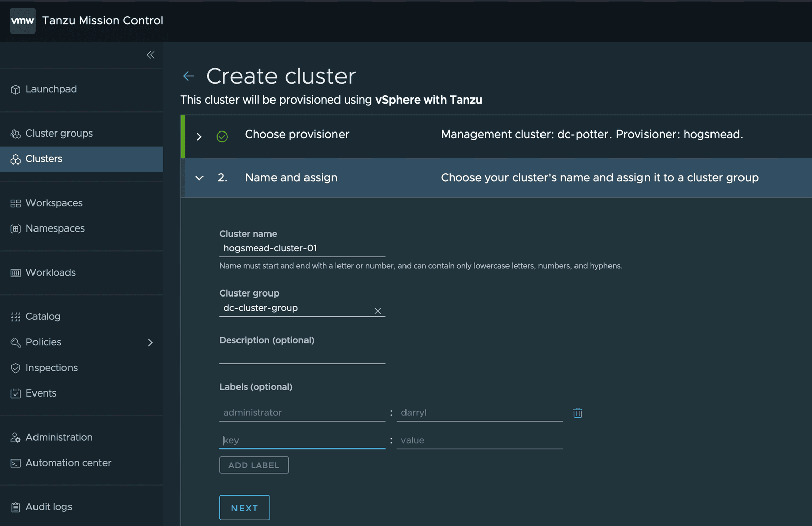Select the Catalog icon in the sidebar
The height and width of the screenshot is (526, 812).
(15, 316)
